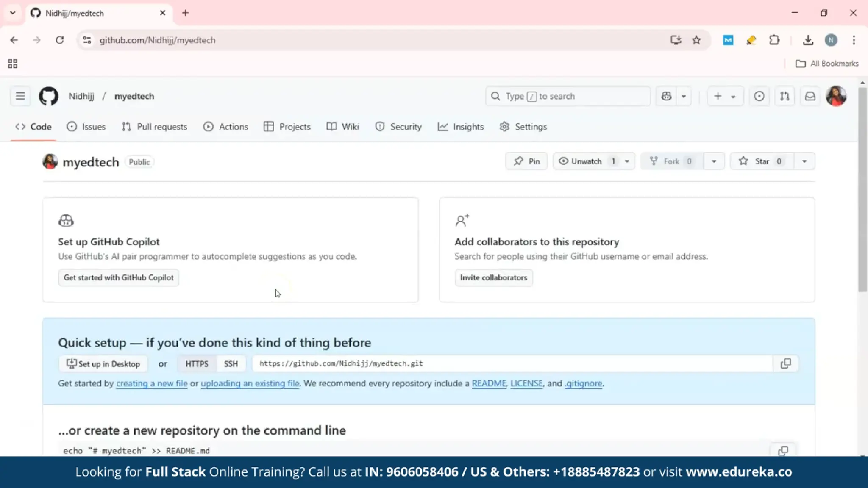Open the Wiki tab
This screenshot has height=488, width=868.
pyautogui.click(x=342, y=127)
